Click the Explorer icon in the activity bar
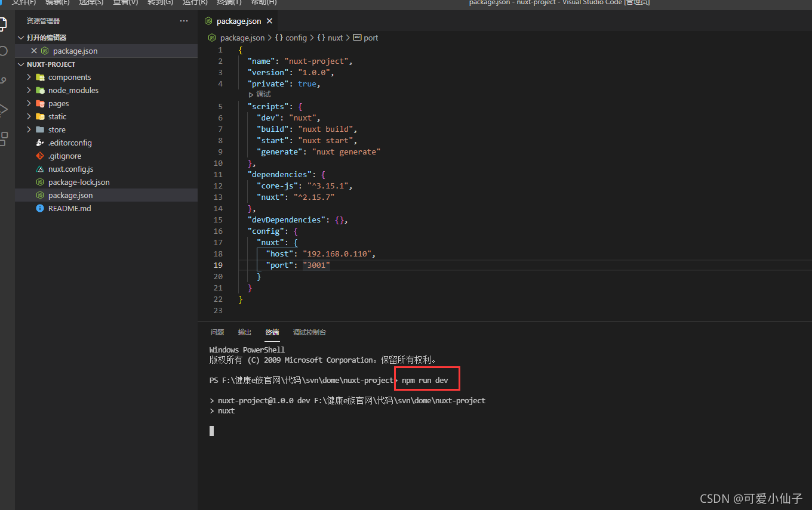 3,24
